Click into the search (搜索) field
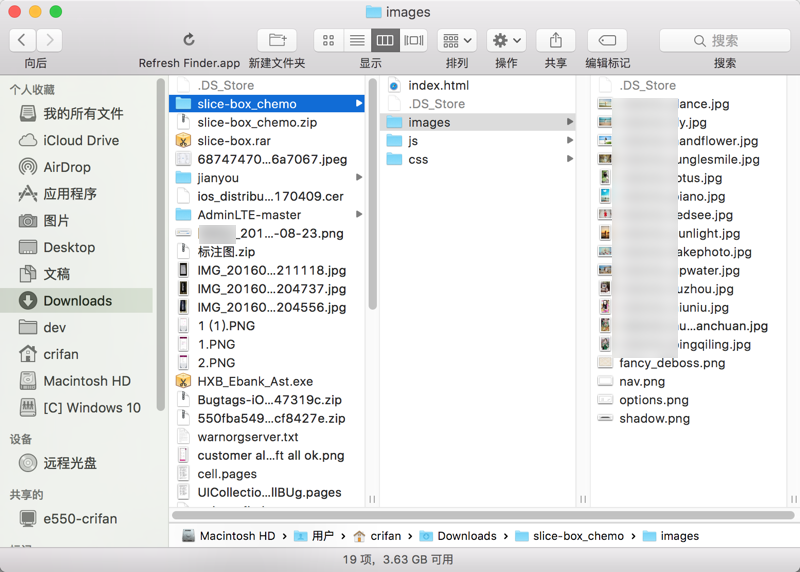This screenshot has height=572, width=800. pyautogui.click(x=724, y=40)
